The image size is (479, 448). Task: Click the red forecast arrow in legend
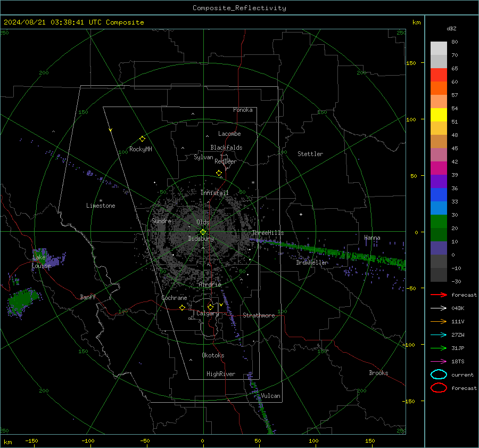click(439, 295)
